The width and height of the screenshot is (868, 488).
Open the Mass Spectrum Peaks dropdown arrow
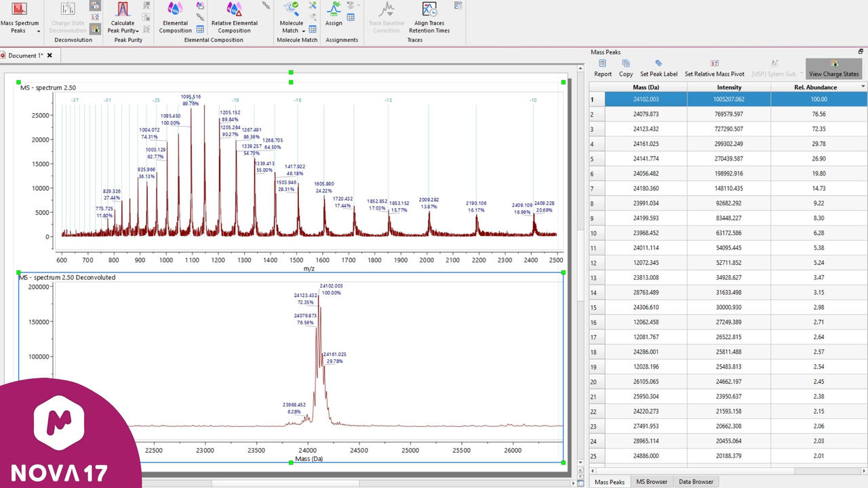pos(39,31)
